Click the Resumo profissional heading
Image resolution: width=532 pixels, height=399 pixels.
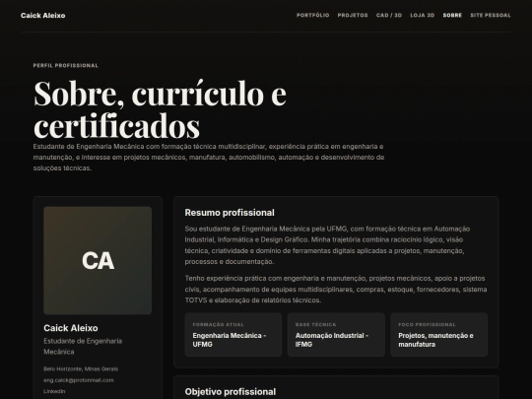[230, 213]
